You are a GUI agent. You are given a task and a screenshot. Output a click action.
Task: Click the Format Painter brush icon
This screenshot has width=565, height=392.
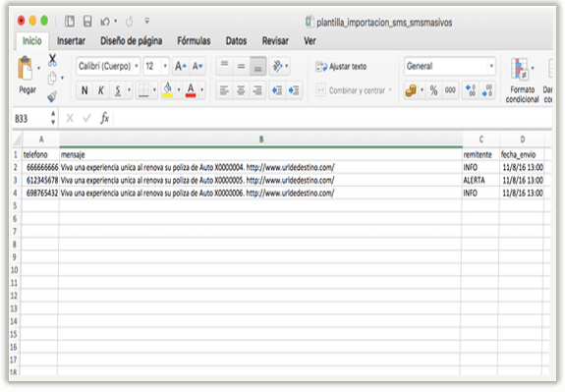point(52,96)
